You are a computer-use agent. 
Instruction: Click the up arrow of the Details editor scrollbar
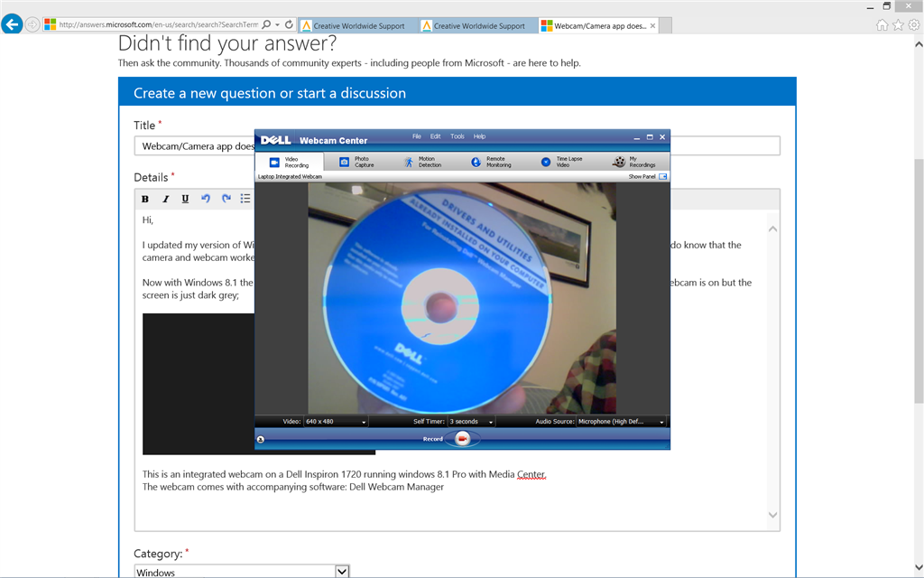click(x=772, y=228)
